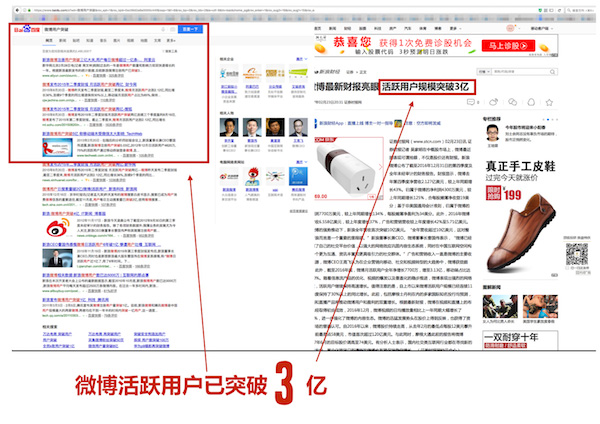Click the man-in-suit result thumbnail
The image size is (600, 424).
[57, 258]
